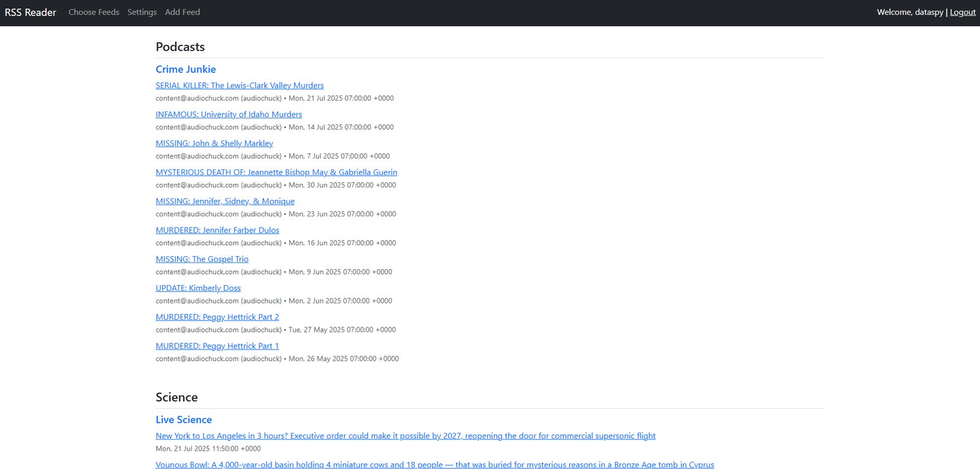Screen dimensions: 980x469
Task: Open INFAMOUS: University of Idaho Murders episode
Action: [x=228, y=114]
